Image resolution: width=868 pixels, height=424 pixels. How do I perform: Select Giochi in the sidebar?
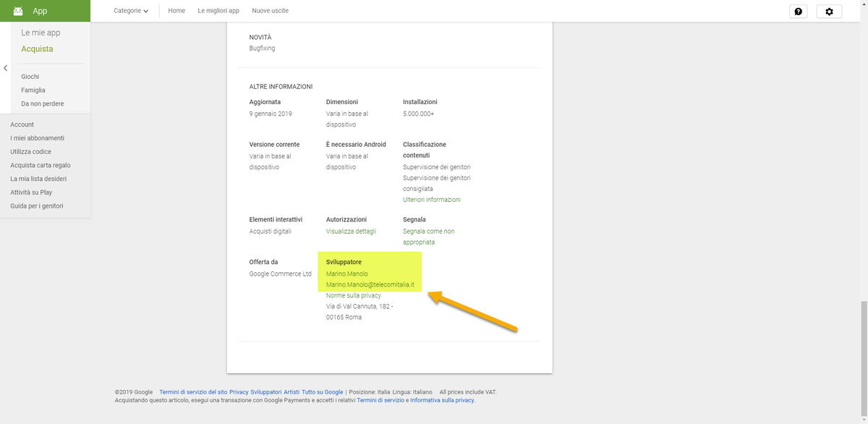pos(30,77)
